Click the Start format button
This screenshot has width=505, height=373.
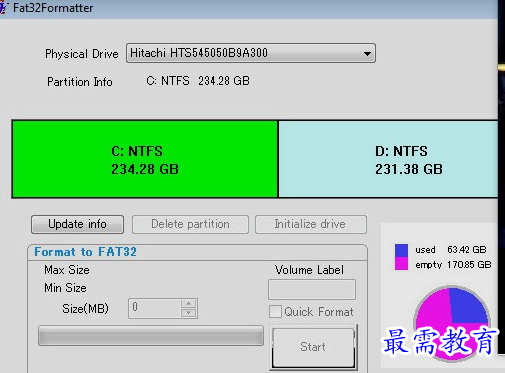coord(313,347)
